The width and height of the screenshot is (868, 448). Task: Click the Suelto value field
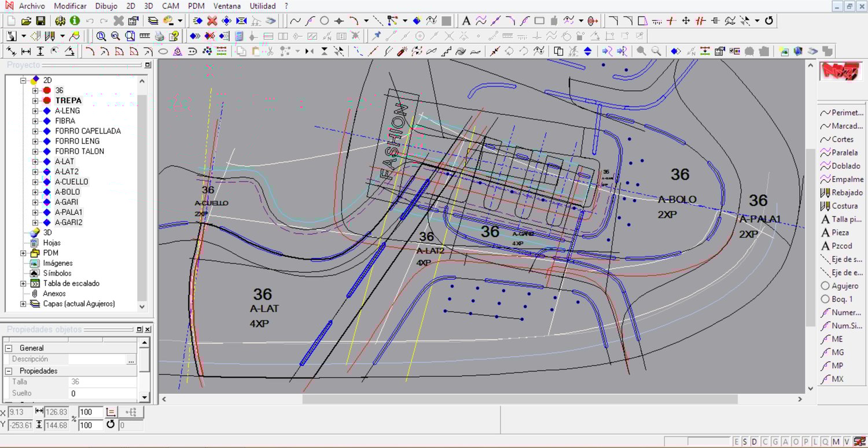click(102, 394)
